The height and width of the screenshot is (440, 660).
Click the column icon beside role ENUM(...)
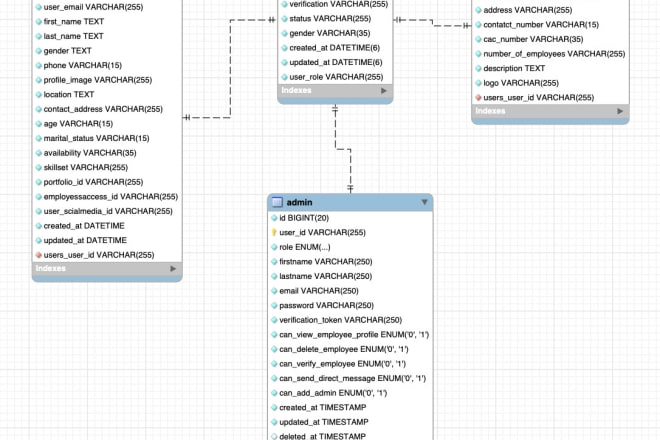click(274, 247)
